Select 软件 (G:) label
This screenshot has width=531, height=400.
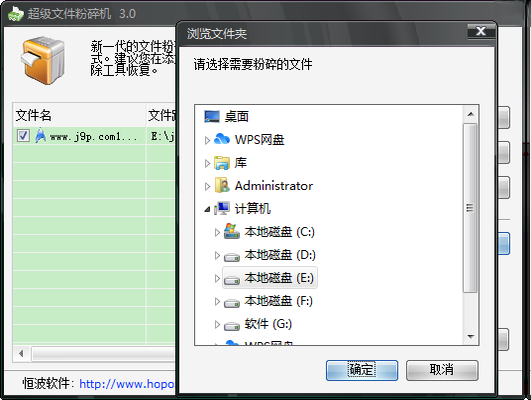268,324
